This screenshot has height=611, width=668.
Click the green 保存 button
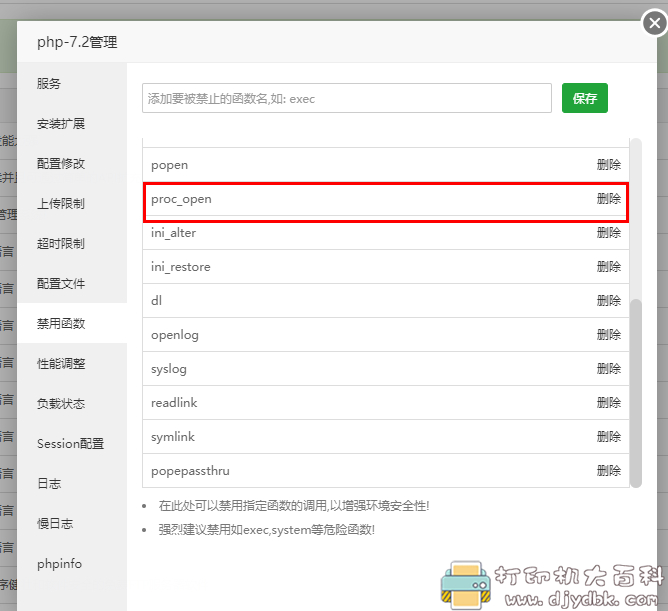(584, 98)
